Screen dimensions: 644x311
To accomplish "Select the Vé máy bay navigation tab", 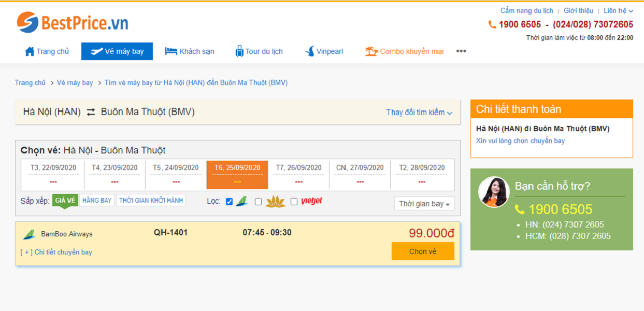I will tap(117, 51).
